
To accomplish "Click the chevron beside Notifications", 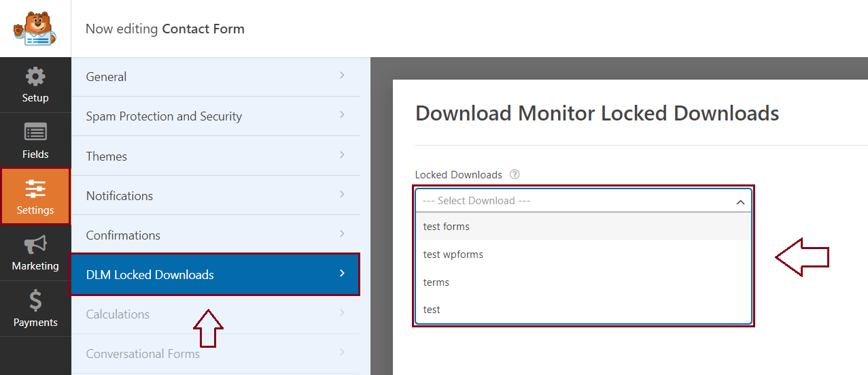I will pyautogui.click(x=342, y=193).
